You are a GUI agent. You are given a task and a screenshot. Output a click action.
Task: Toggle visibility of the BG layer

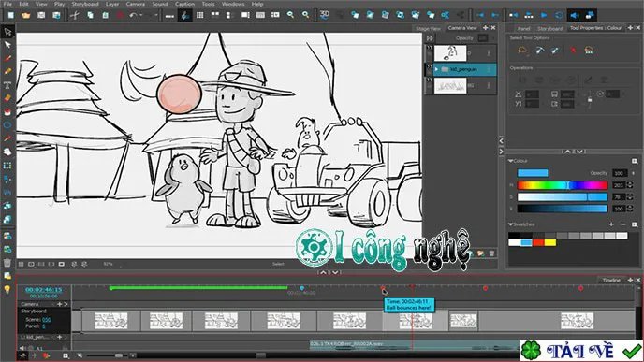[x=430, y=80]
